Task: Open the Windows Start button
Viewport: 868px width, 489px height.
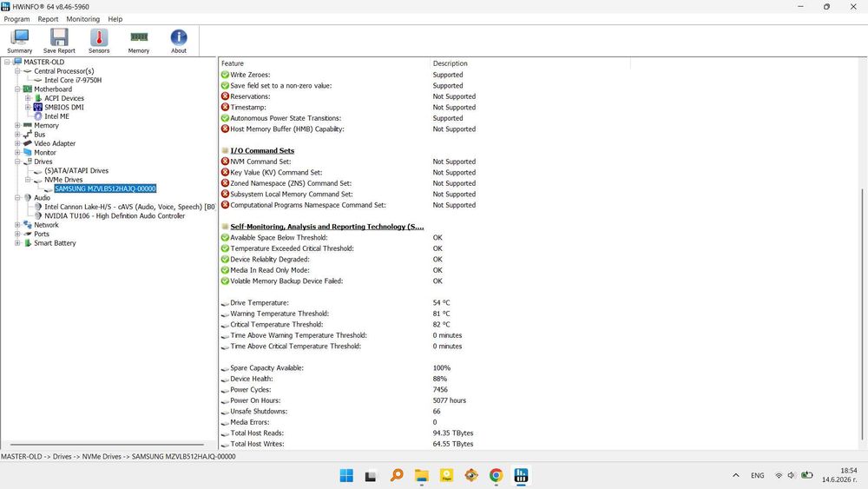Action: tap(346, 475)
